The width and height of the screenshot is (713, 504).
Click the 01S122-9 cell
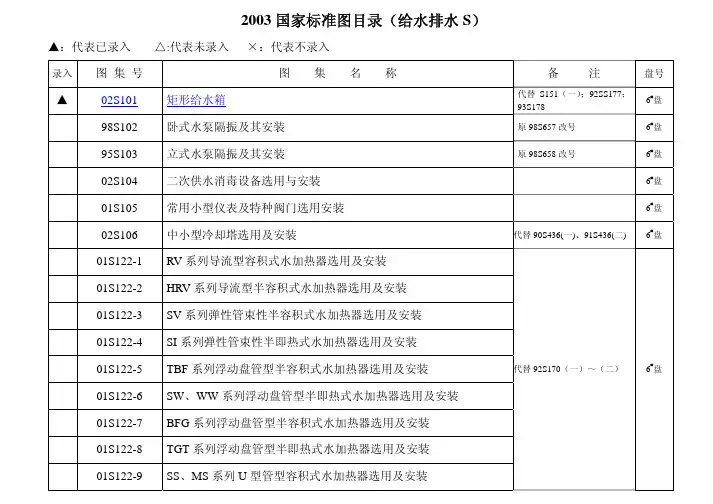119,476
